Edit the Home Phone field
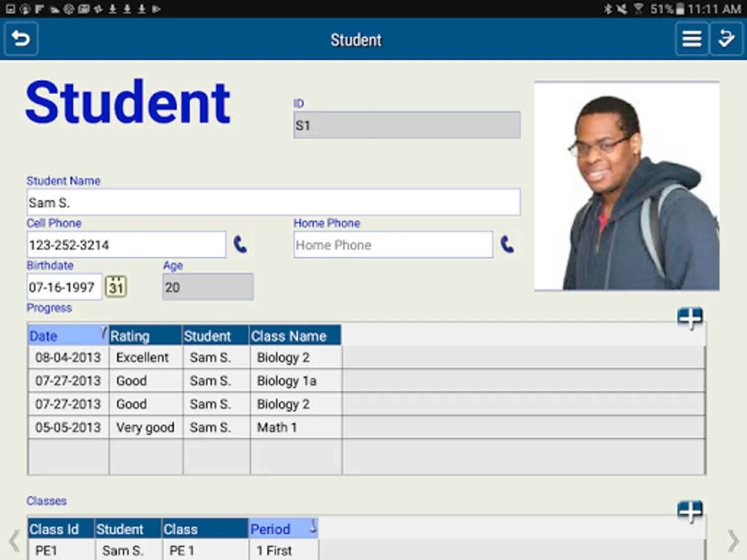 coord(393,245)
